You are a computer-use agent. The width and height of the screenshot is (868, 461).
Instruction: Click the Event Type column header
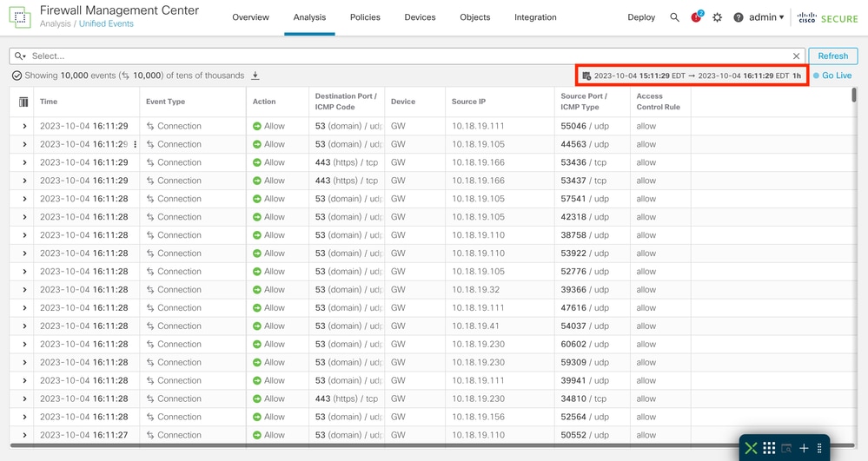click(165, 102)
